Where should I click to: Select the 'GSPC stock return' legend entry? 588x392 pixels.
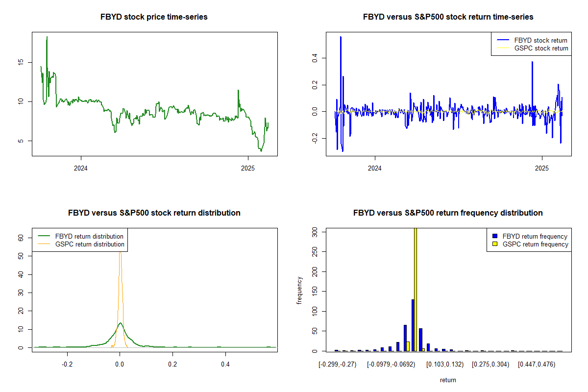tap(541, 48)
